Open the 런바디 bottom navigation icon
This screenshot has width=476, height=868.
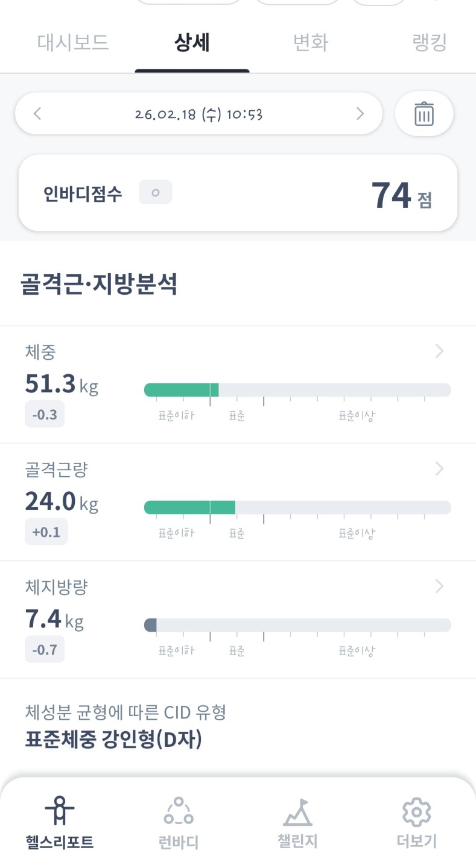(x=179, y=811)
